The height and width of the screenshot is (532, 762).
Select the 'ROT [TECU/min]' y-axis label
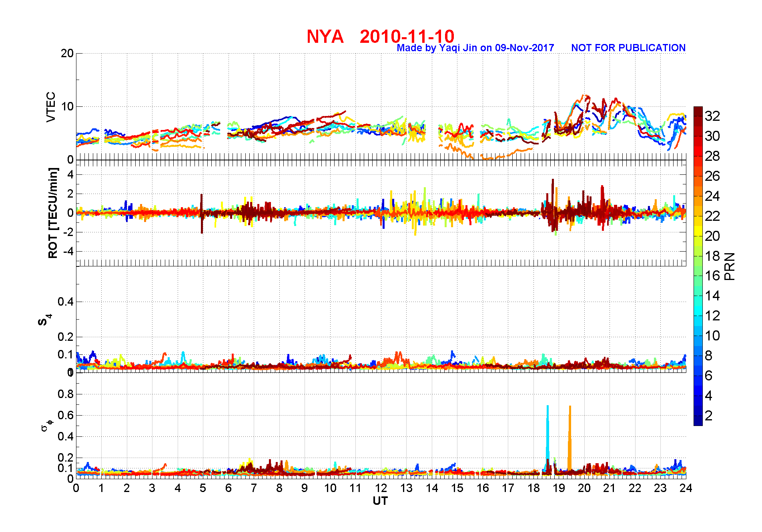[x=53, y=213]
